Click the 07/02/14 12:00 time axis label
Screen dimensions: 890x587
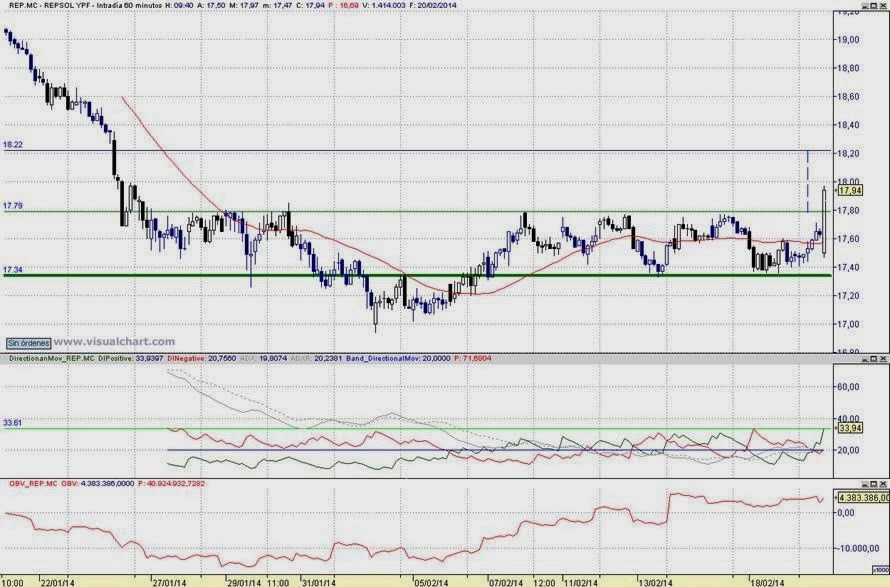(522, 582)
